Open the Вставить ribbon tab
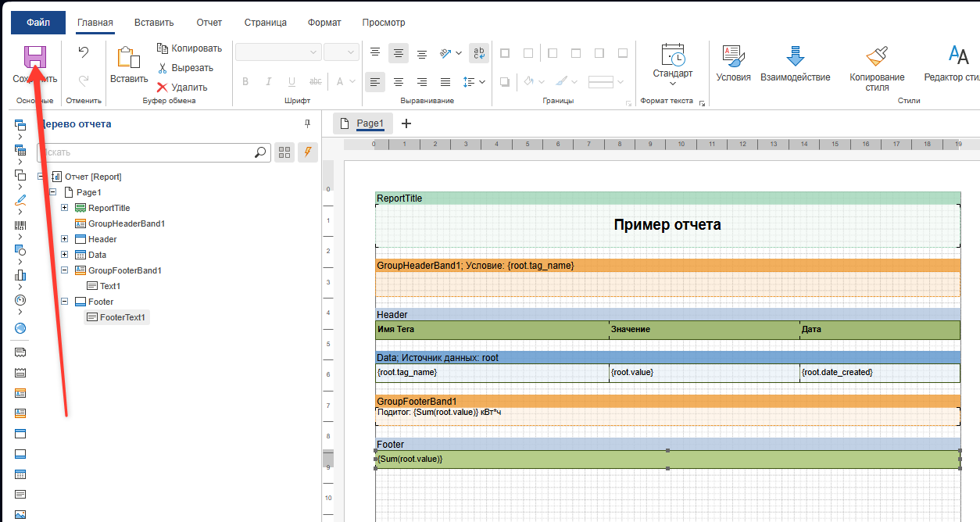Image resolution: width=980 pixels, height=522 pixels. click(x=154, y=23)
